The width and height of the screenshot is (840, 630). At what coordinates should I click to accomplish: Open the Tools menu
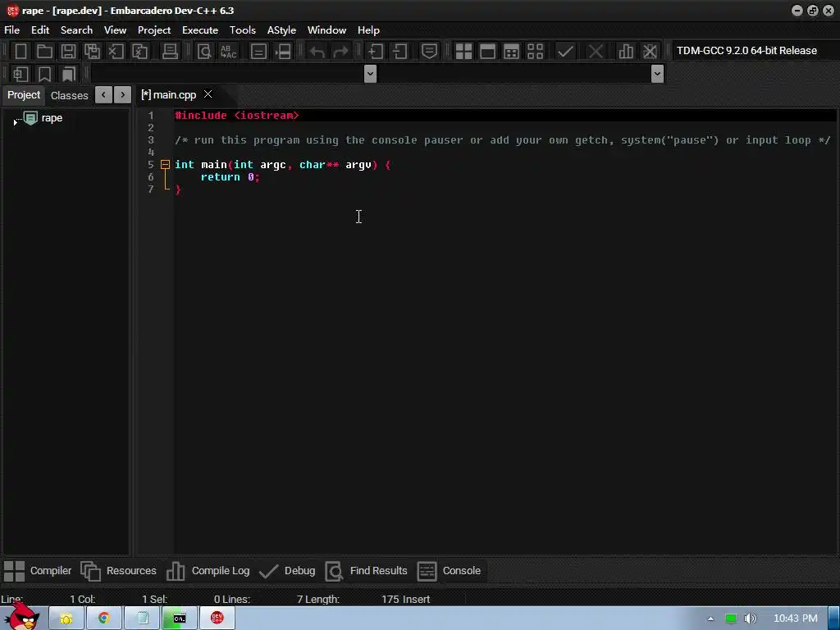pos(243,30)
